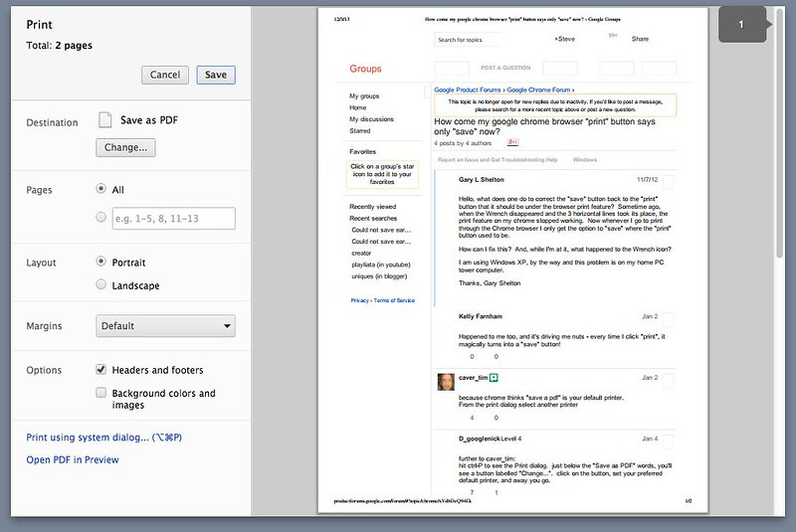Click the green badge next to caver_tim
The width and height of the screenshot is (796, 532).
click(494, 378)
